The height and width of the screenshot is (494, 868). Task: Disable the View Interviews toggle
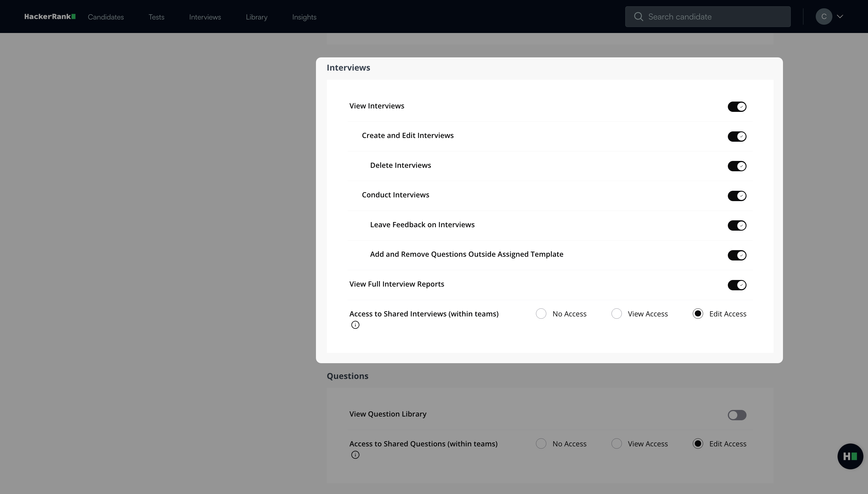coord(736,106)
